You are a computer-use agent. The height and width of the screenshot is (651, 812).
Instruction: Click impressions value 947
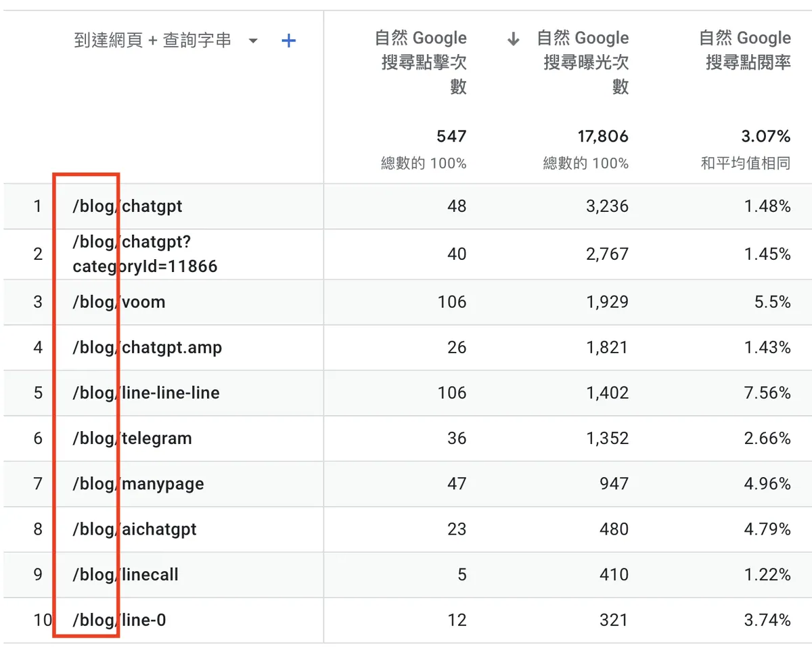(614, 484)
